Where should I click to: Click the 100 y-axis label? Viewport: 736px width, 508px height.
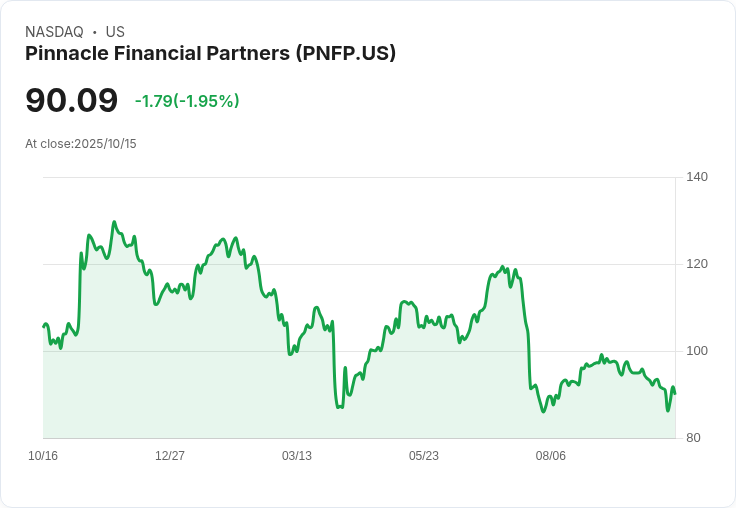pyautogui.click(x=697, y=351)
